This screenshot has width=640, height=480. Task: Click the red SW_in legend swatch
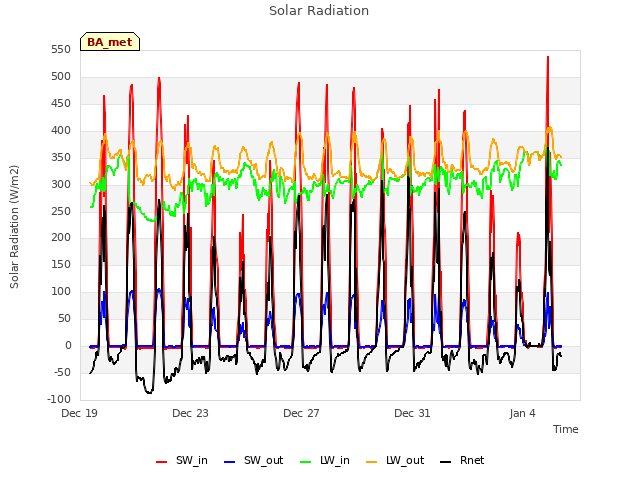(162, 462)
